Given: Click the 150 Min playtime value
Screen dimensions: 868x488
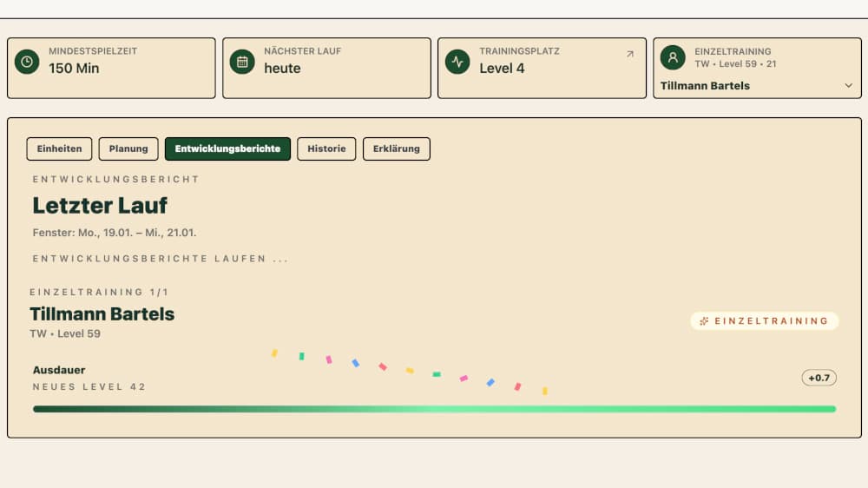Looking at the screenshot, I should pyautogui.click(x=74, y=69).
